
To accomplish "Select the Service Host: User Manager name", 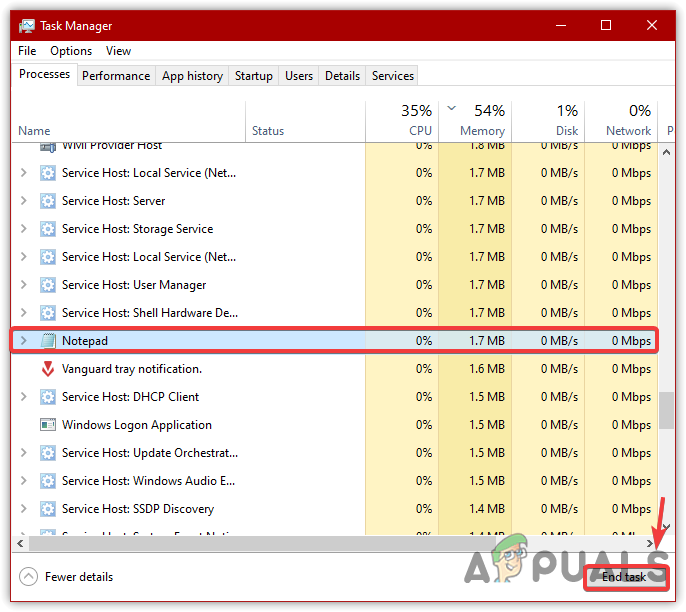I will pos(134,285).
